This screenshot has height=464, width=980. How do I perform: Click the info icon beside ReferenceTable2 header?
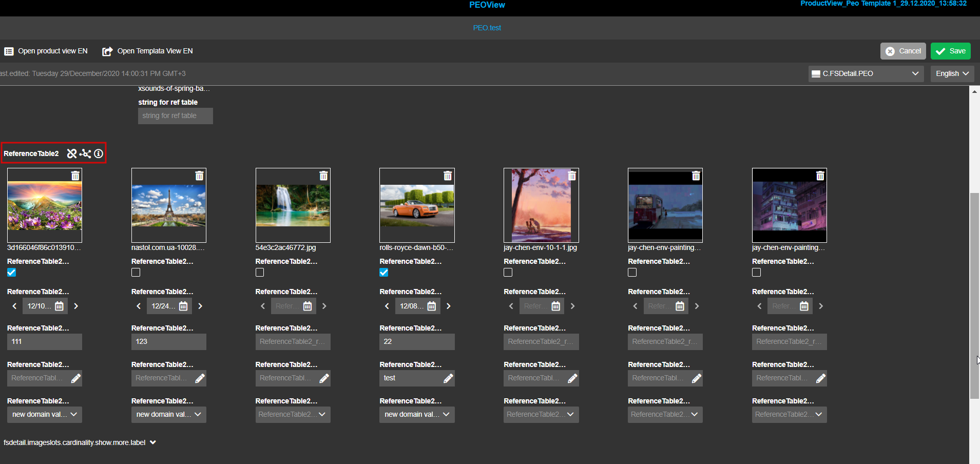99,153
